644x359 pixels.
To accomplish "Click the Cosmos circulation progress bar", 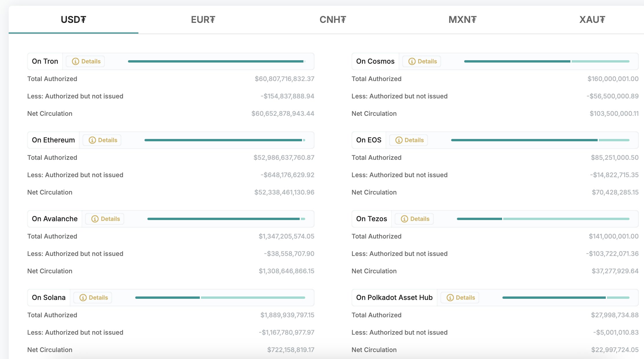I will click(547, 61).
